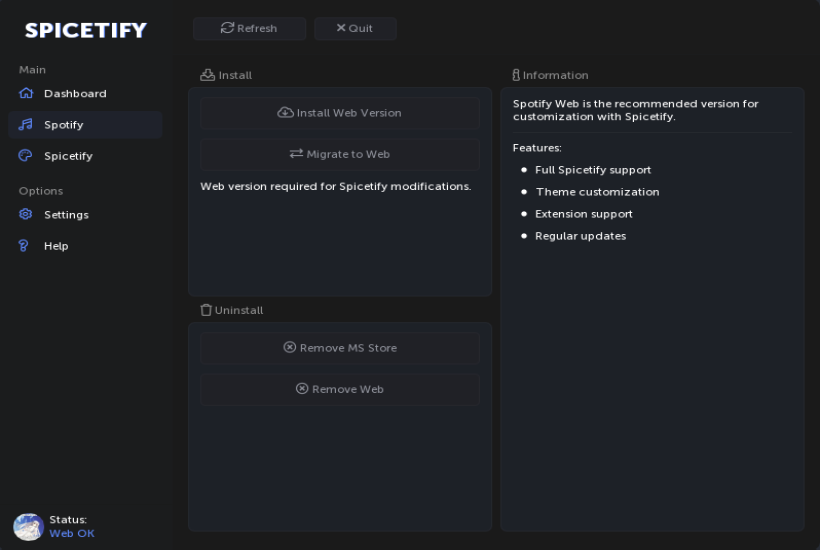The width and height of the screenshot is (820, 550).
Task: Click the Quit button
Action: coord(355,28)
